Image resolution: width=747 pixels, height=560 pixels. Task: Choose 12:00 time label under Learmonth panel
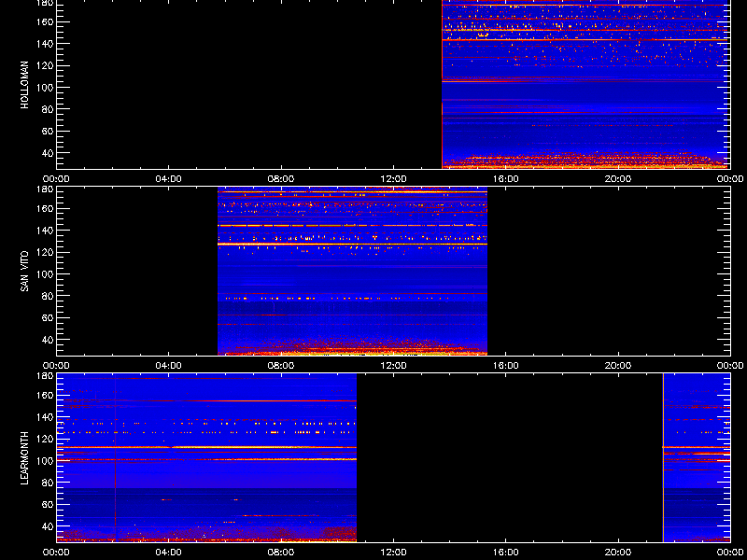393,553
